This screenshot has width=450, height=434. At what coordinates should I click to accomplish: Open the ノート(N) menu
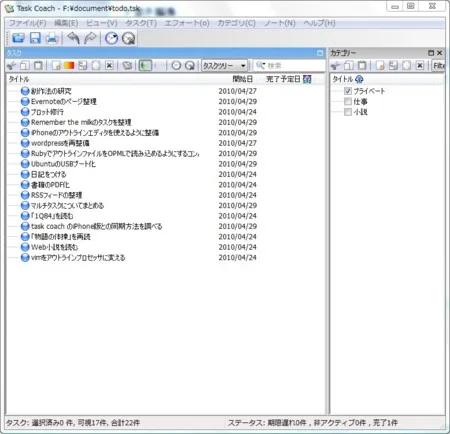pos(280,23)
